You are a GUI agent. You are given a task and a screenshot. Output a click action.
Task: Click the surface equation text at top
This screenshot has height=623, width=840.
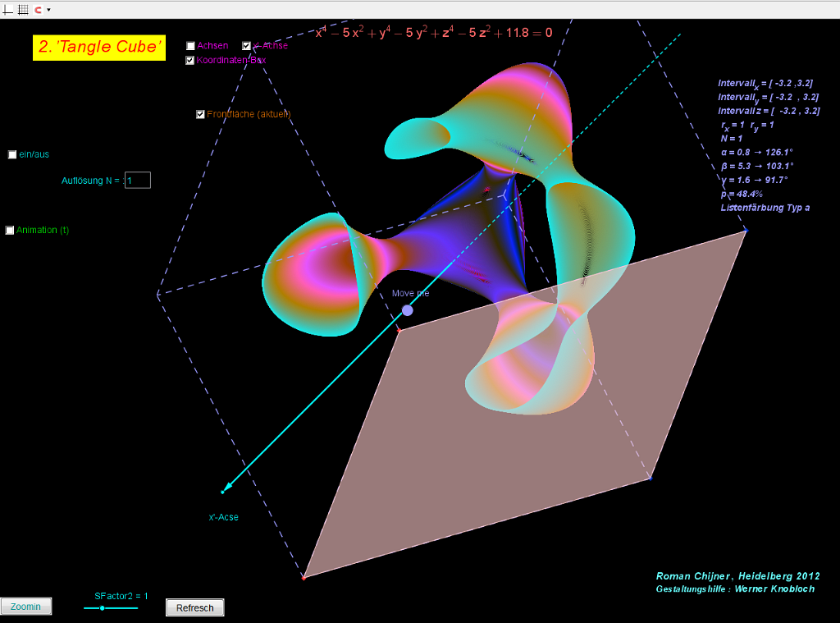pyautogui.click(x=434, y=33)
